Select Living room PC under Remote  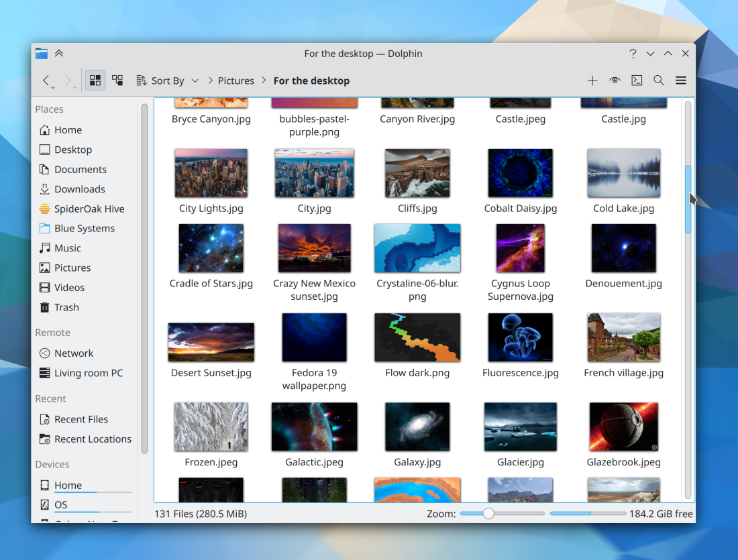pyautogui.click(x=89, y=373)
